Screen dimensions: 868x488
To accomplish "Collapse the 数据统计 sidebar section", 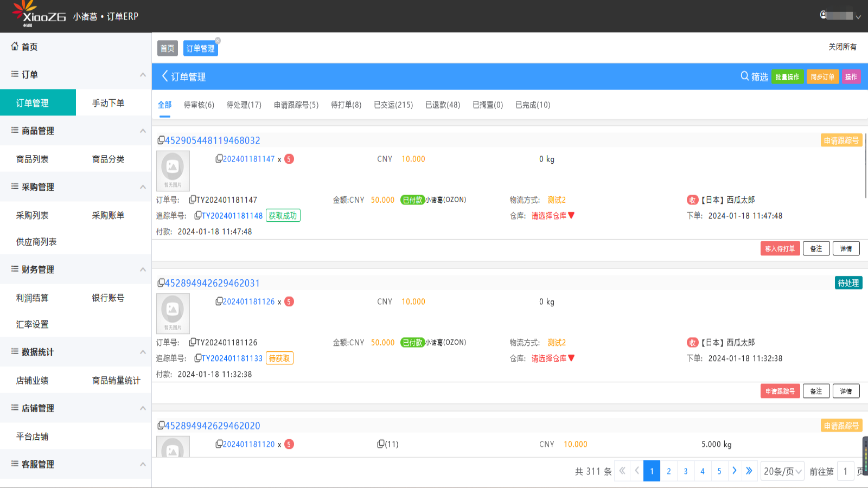I will pyautogui.click(x=143, y=352).
